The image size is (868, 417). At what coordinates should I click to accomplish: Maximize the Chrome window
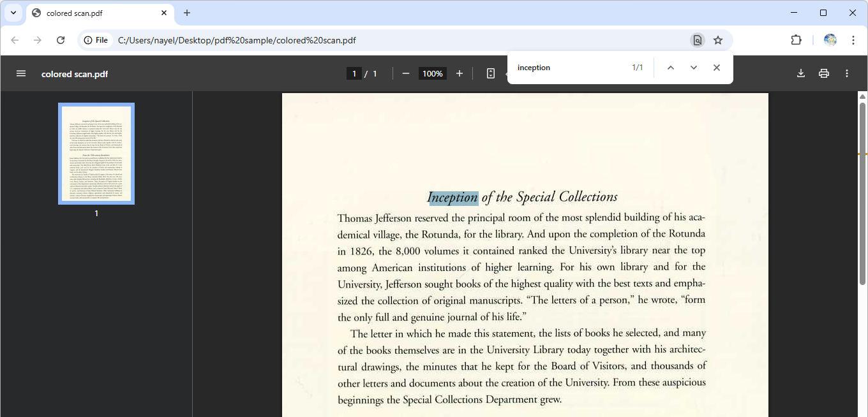(823, 13)
